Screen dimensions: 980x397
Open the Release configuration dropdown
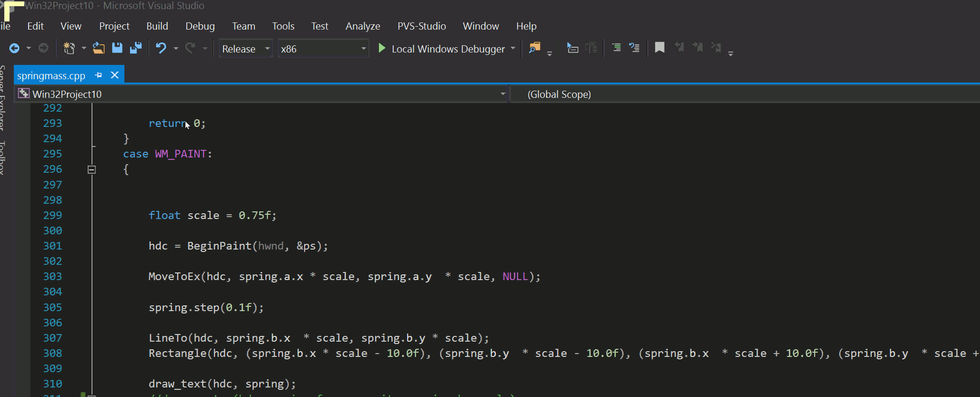tap(246, 49)
